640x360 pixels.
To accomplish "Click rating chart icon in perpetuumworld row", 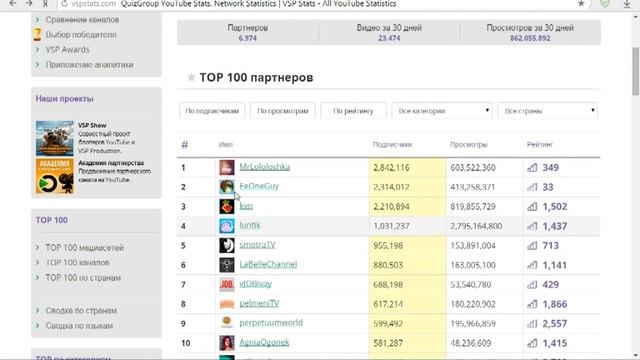I will [x=532, y=324].
